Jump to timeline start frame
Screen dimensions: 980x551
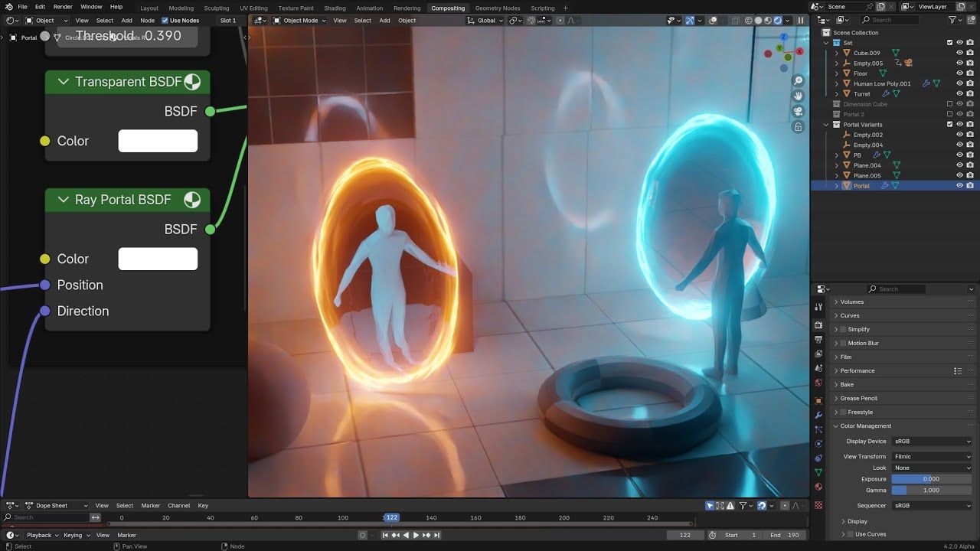click(x=387, y=535)
